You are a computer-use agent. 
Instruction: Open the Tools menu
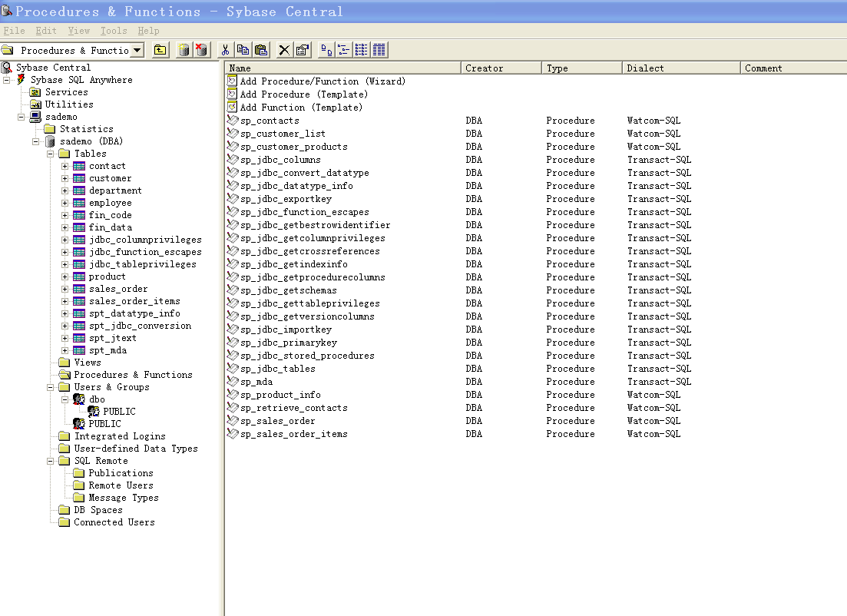(x=114, y=31)
